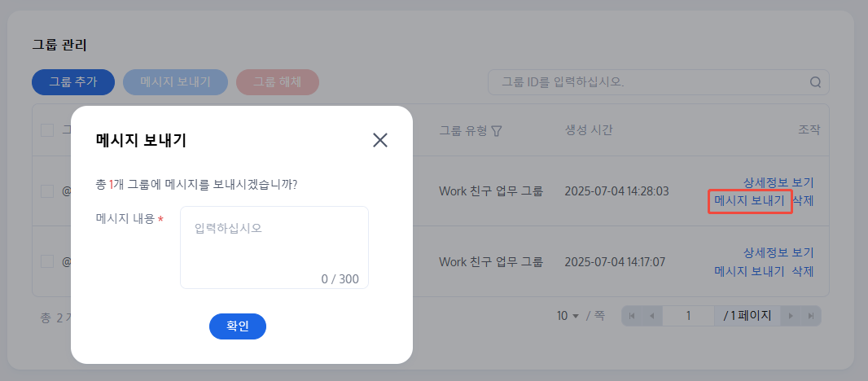Jump to the last page
This screenshot has width=868, height=381.
809,316
